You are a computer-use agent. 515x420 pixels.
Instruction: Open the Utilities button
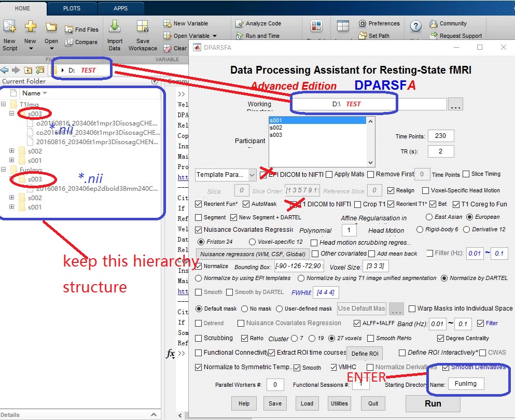pos(339,403)
